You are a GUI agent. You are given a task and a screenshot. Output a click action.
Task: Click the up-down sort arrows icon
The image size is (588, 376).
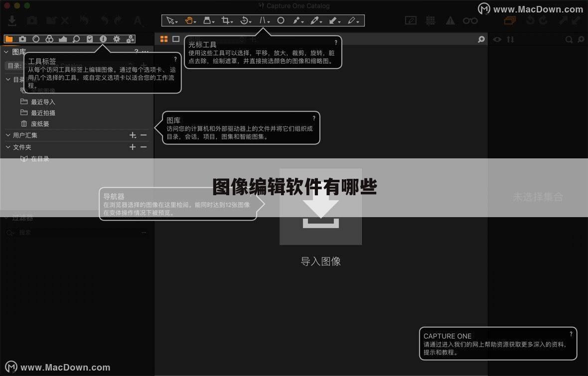510,39
